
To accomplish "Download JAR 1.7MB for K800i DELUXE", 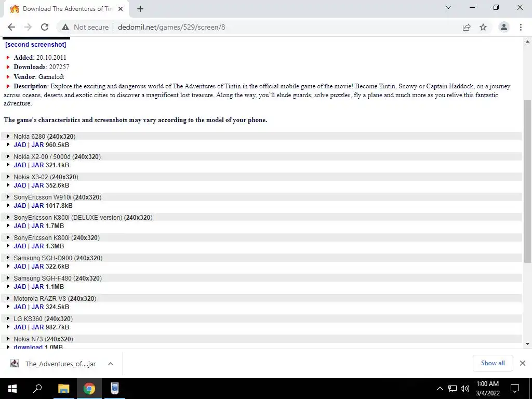I will pos(37,226).
